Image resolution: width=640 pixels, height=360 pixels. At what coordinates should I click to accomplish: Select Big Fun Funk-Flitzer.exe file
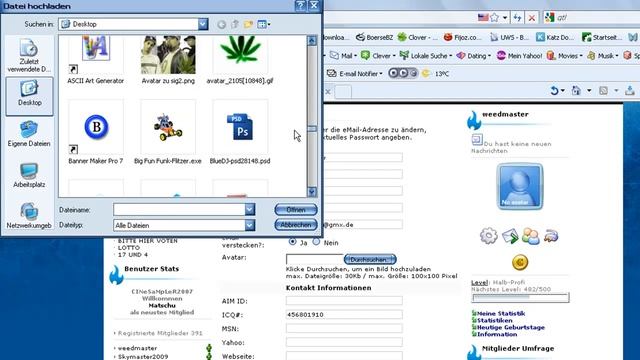point(168,132)
